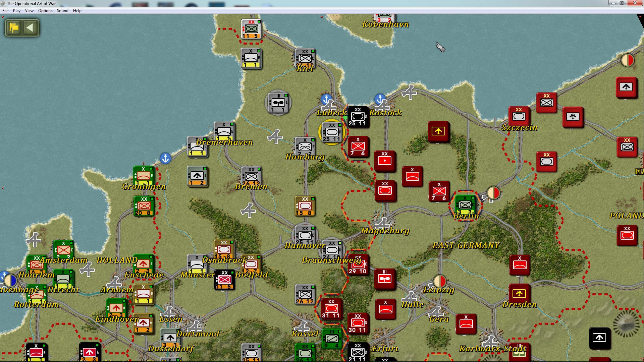The height and width of the screenshot is (362, 644).
Task: Select the green brigade at Amsterdam
Action: tap(63, 250)
